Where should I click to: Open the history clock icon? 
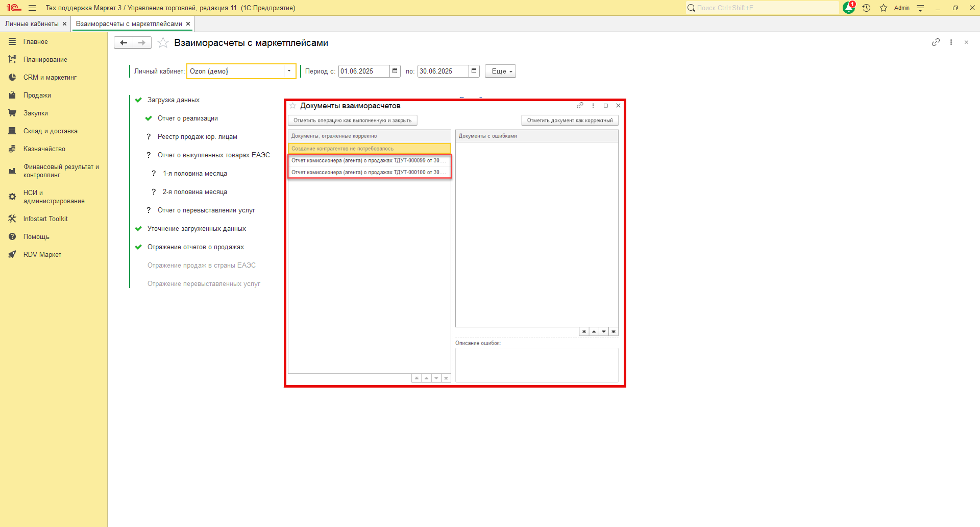click(866, 8)
